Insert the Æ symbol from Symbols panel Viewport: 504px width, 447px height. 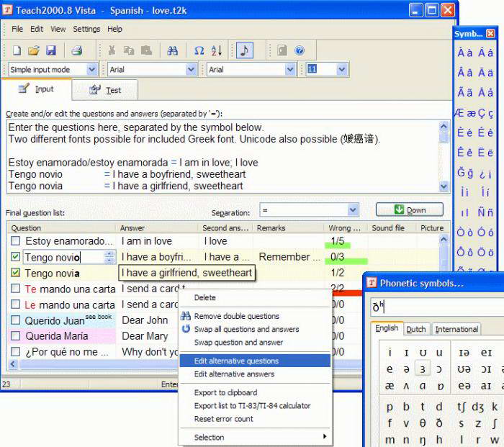(459, 113)
